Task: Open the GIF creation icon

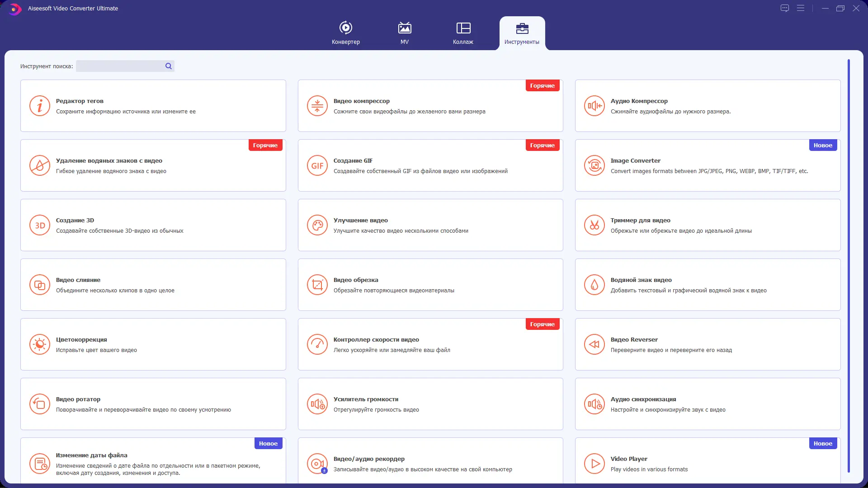Action: [317, 166]
